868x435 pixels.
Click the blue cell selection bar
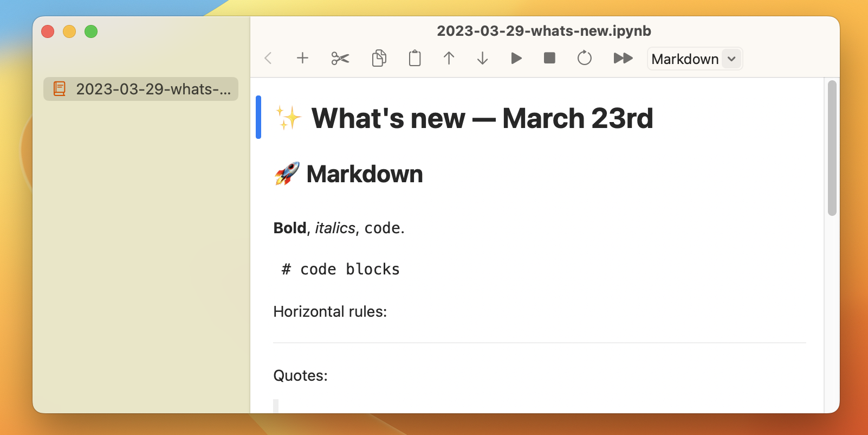pos(258,117)
